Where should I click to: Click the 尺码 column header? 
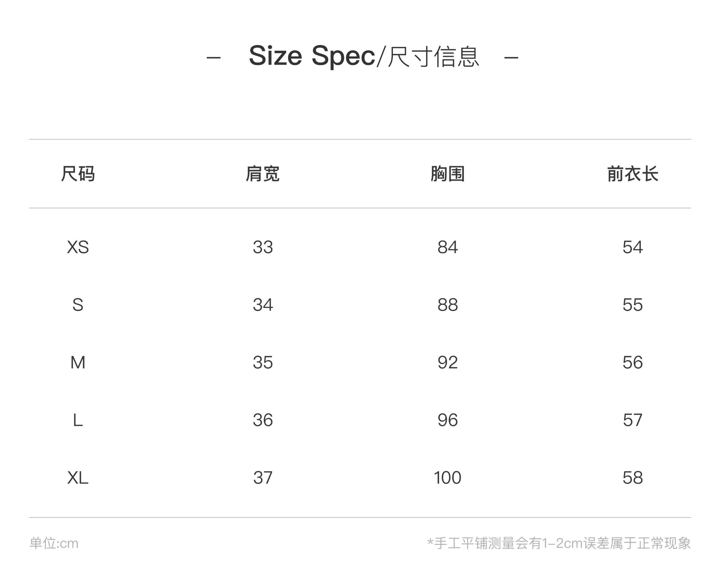click(x=78, y=174)
